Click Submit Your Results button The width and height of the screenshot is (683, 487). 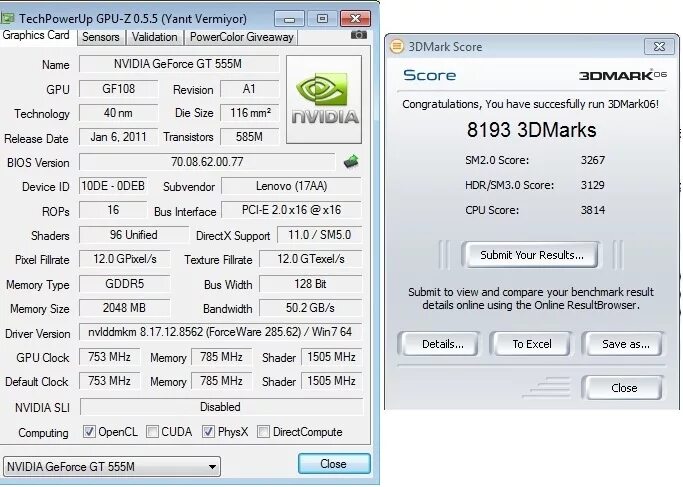(x=531, y=255)
